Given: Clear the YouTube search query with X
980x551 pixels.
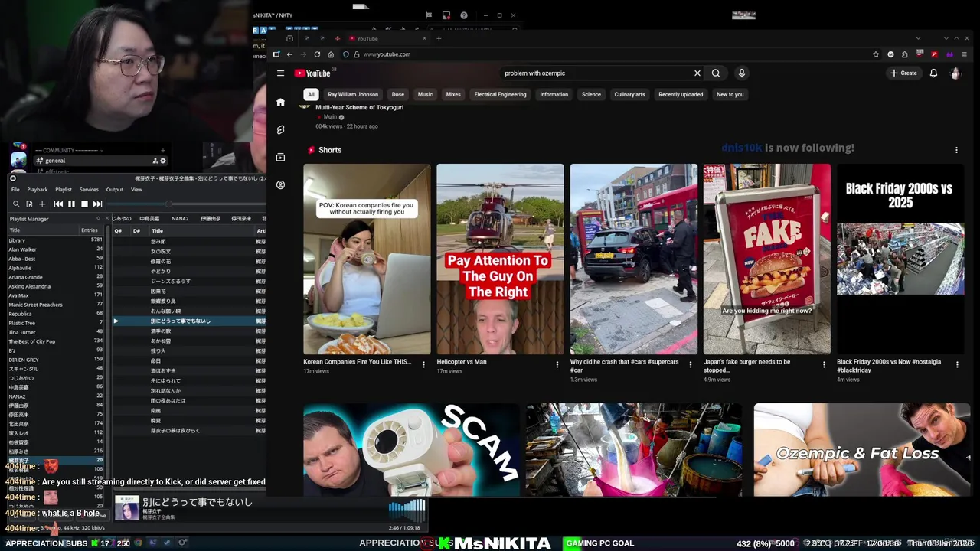Looking at the screenshot, I should click(x=697, y=73).
